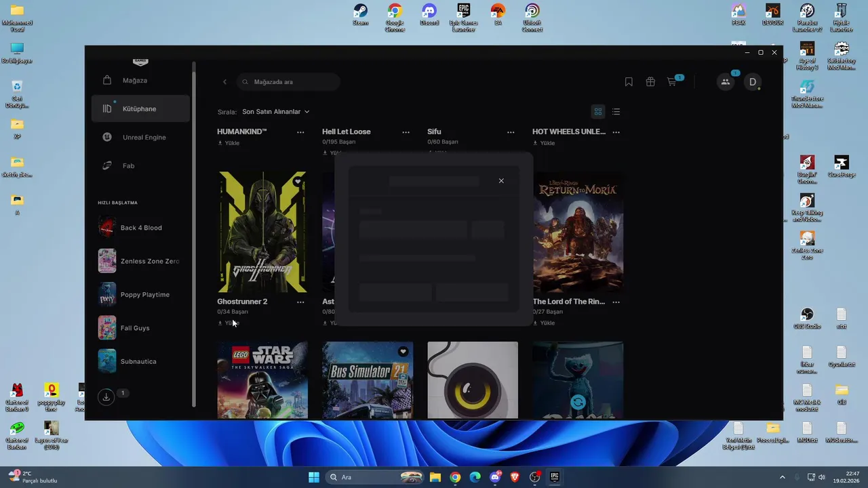868x488 pixels.
Task: Launch Zenless Zone Zero from quick launch
Action: coord(140,261)
